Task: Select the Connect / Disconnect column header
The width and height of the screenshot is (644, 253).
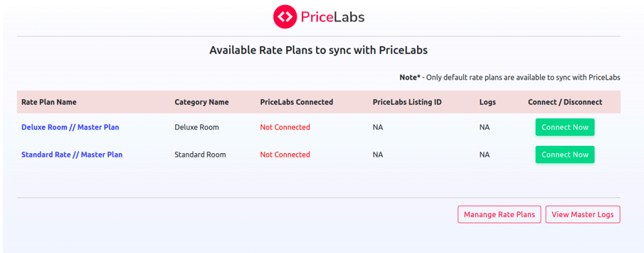Action: 565,102
